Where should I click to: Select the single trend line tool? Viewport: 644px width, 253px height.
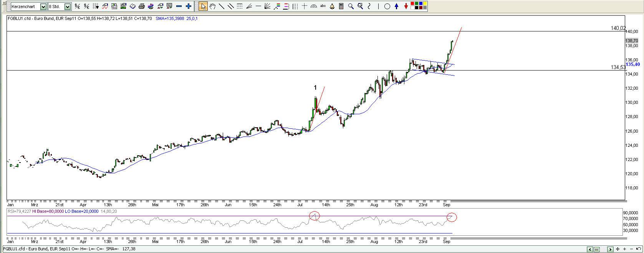222,6
